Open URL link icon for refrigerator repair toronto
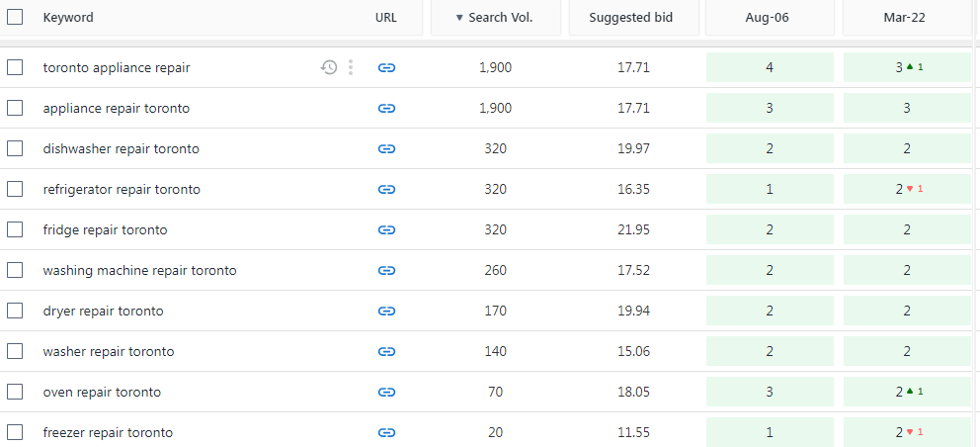 tap(387, 189)
